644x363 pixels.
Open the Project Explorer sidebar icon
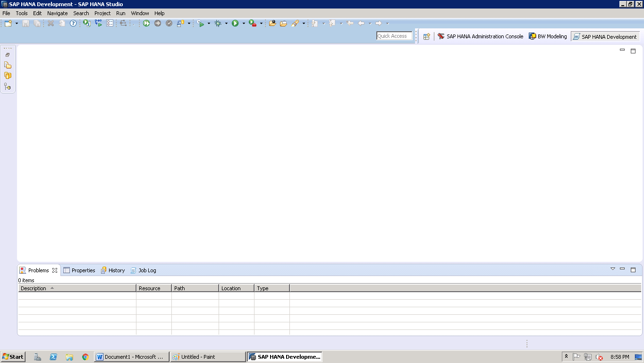pos(8,65)
